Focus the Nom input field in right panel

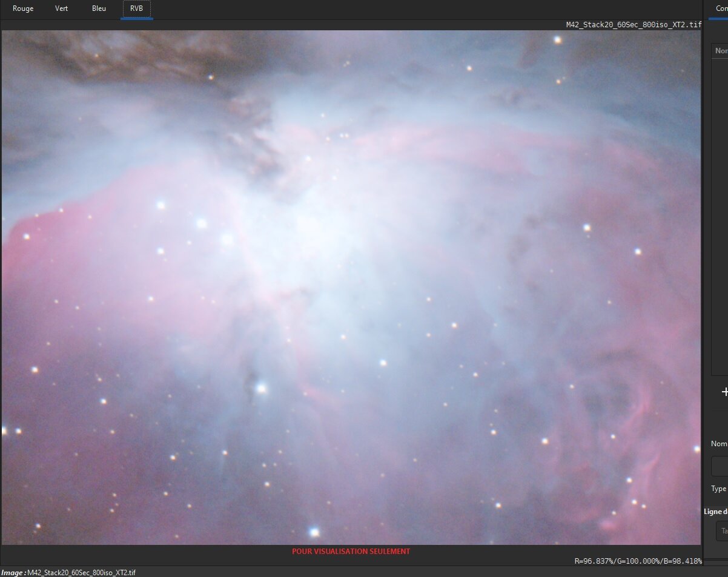coord(720,466)
